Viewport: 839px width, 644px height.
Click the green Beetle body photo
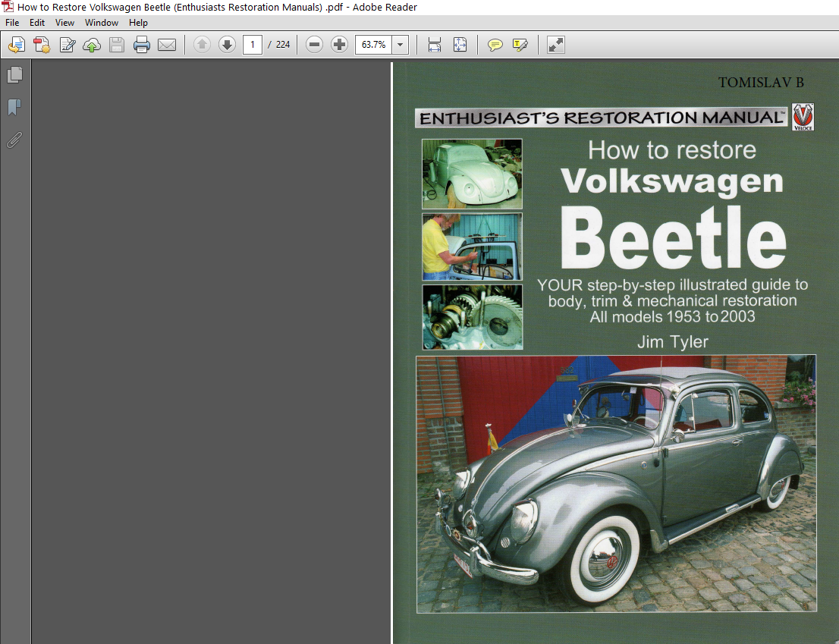[x=472, y=174]
